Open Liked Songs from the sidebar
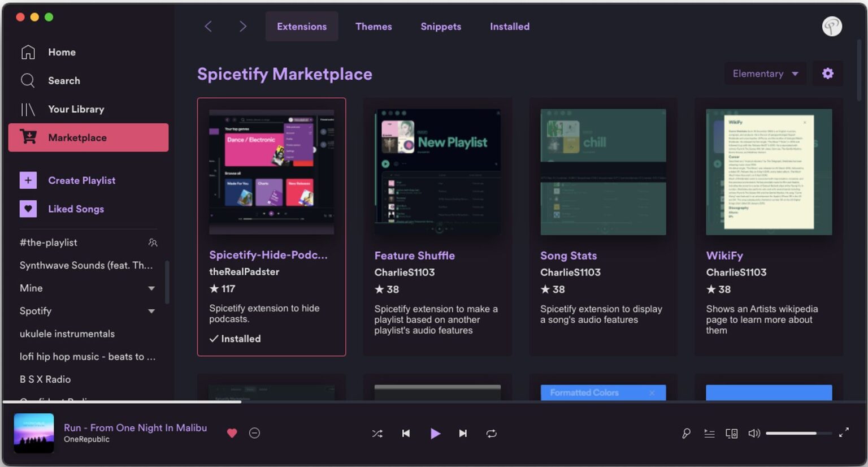 pyautogui.click(x=75, y=209)
